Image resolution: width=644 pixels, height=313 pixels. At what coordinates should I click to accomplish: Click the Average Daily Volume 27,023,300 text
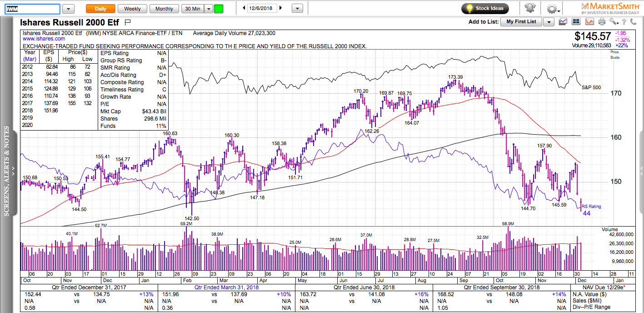(x=234, y=33)
